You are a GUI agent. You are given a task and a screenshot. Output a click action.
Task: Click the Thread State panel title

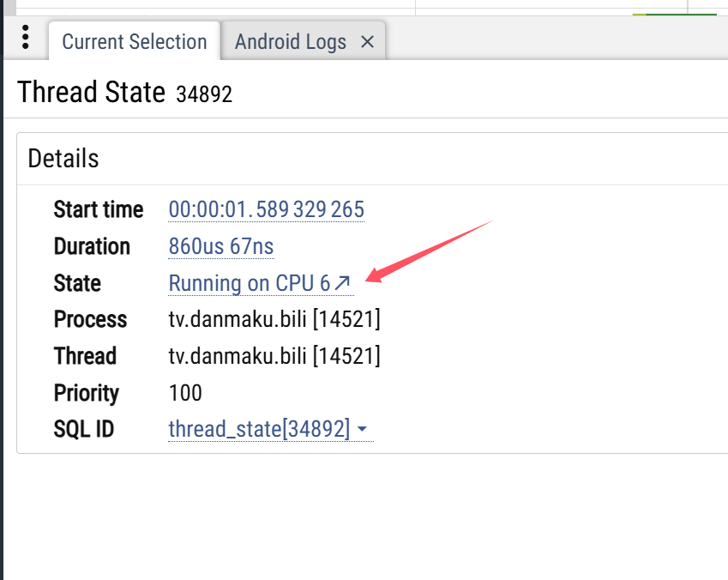(91, 92)
